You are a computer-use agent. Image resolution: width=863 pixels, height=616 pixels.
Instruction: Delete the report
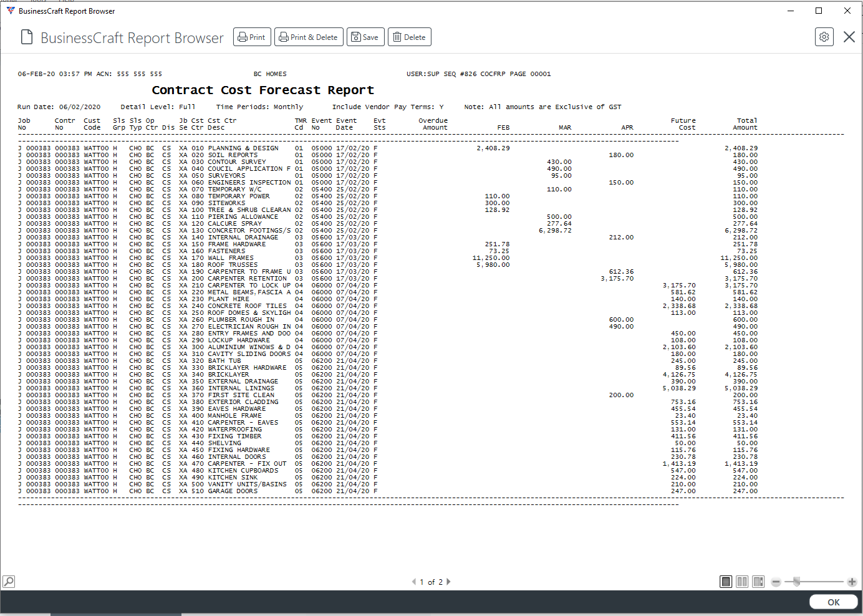point(409,37)
